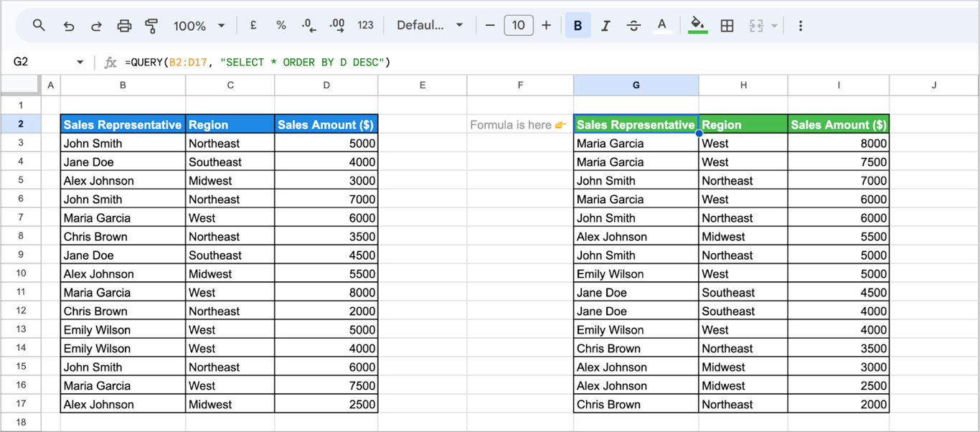This screenshot has width=980, height=432.
Task: Click the fx function icon
Action: click(110, 62)
